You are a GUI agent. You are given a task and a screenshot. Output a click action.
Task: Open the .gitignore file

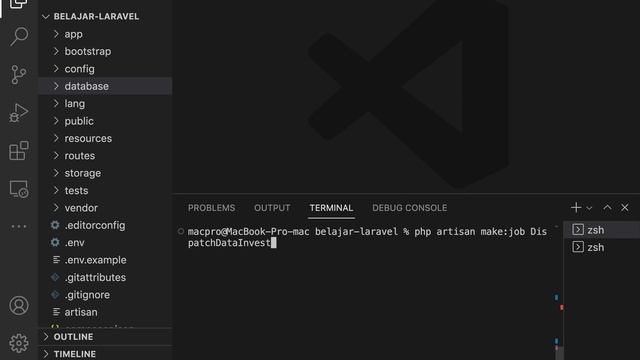coord(105,295)
